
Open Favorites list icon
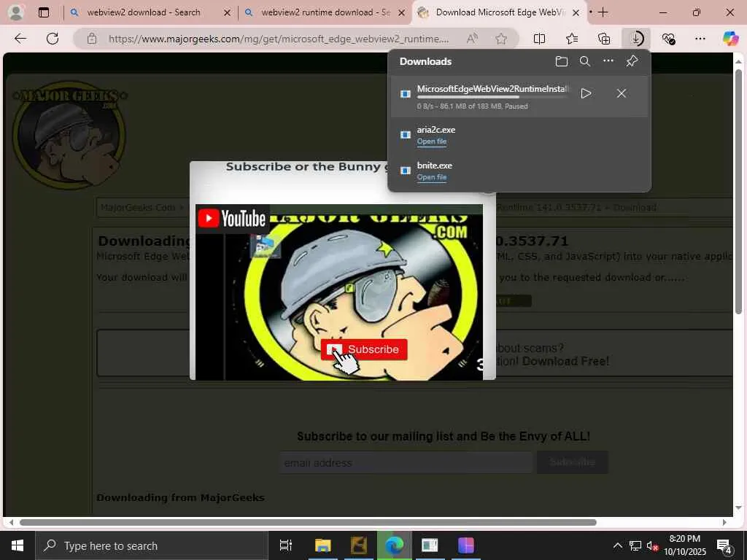(572, 39)
